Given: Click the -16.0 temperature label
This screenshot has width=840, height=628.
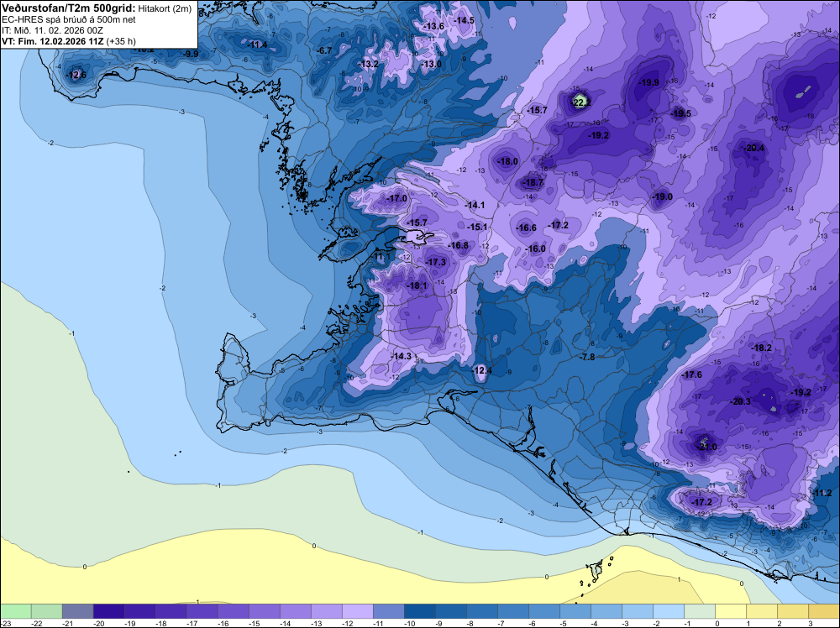Looking at the screenshot, I should coord(536,249).
